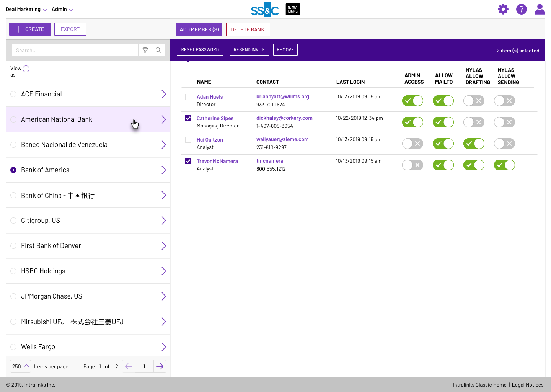Screen dimensions: 551x392
Task: Click the Intralinks logo
Action: [x=293, y=10]
